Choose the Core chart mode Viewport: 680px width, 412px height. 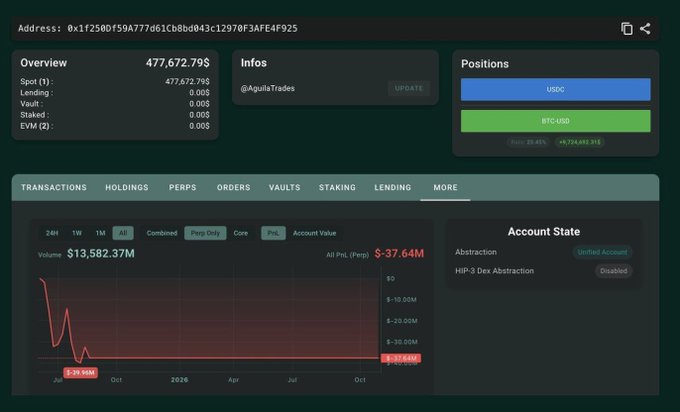click(241, 233)
